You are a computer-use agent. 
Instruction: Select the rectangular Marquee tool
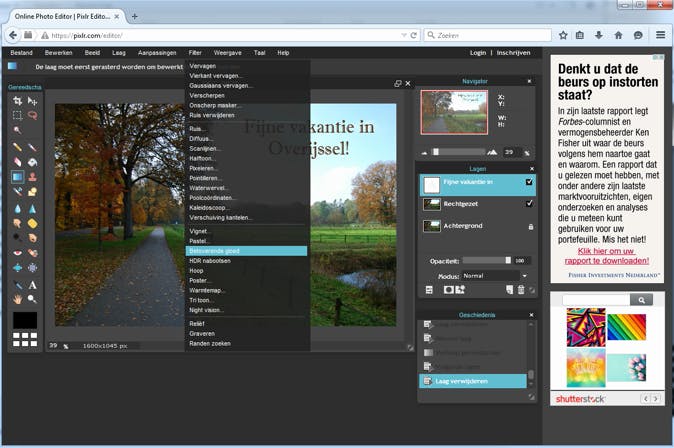click(x=17, y=115)
